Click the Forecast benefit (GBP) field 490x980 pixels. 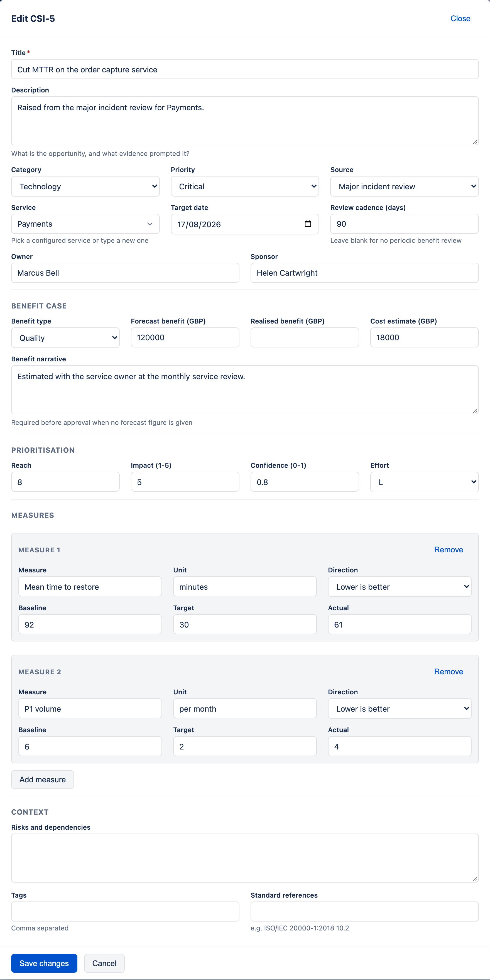click(x=185, y=337)
